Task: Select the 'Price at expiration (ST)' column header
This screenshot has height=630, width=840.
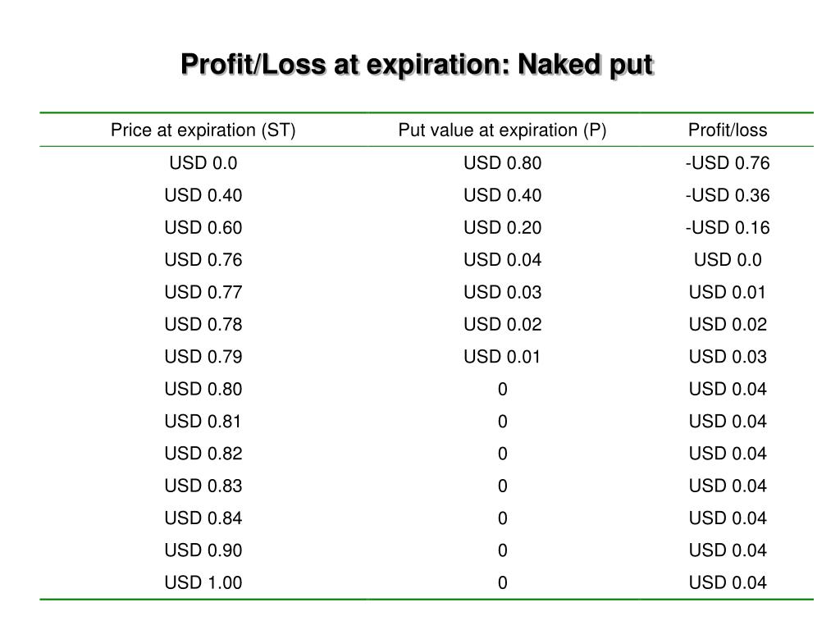Action: point(203,130)
